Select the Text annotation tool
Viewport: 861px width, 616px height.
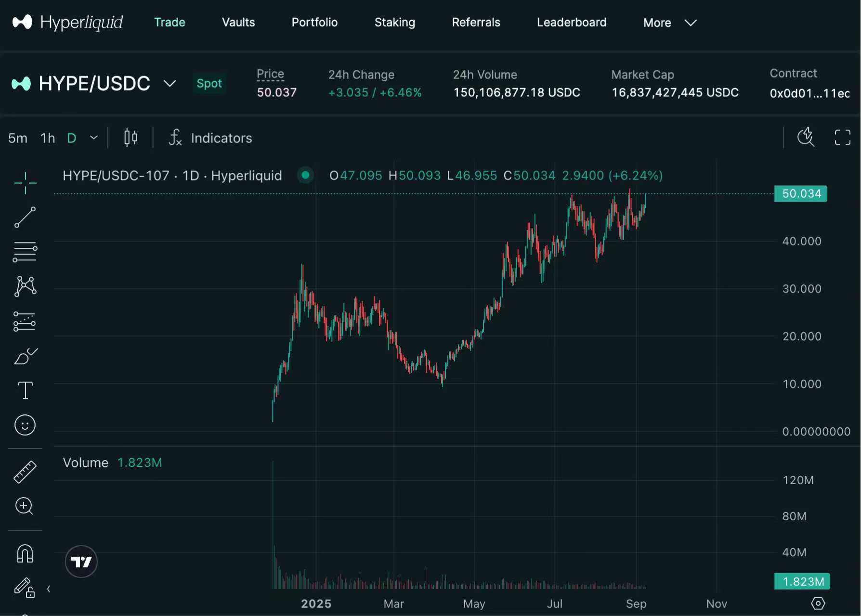point(25,390)
